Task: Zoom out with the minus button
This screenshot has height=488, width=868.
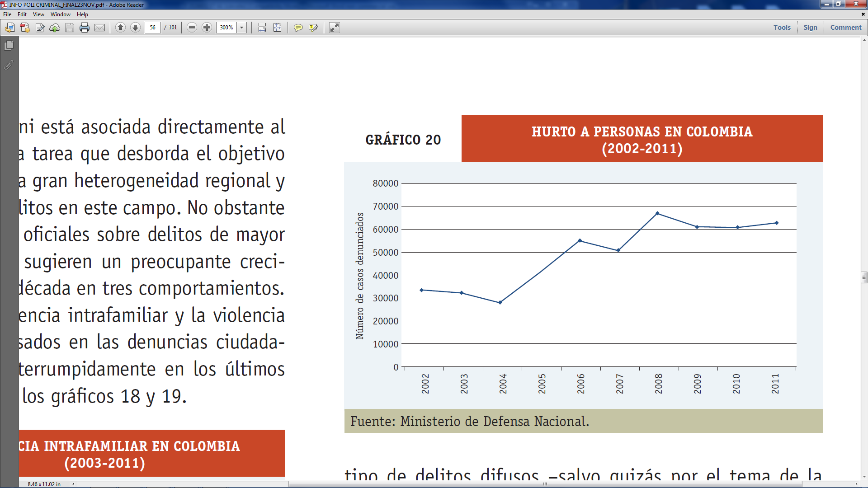Action: [192, 28]
